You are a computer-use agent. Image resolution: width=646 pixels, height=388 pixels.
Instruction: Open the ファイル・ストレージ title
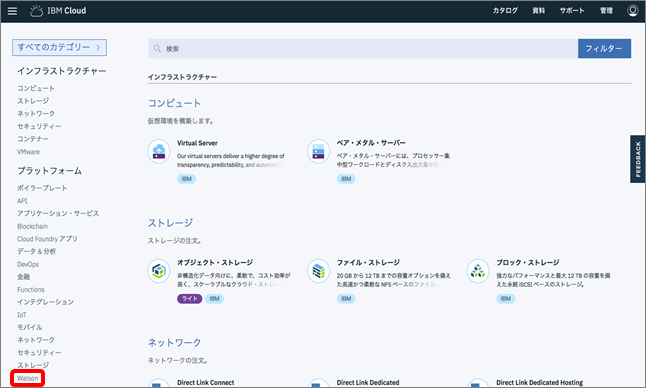pos(368,262)
